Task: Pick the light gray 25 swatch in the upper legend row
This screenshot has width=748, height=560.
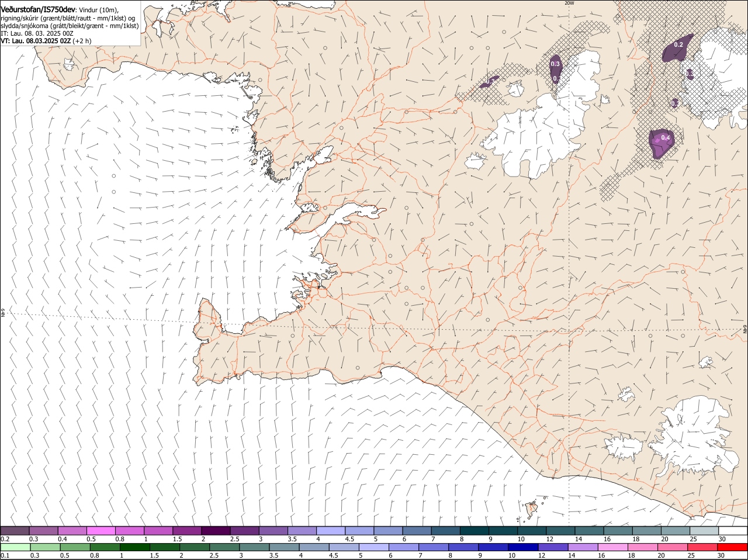Action: [704, 530]
